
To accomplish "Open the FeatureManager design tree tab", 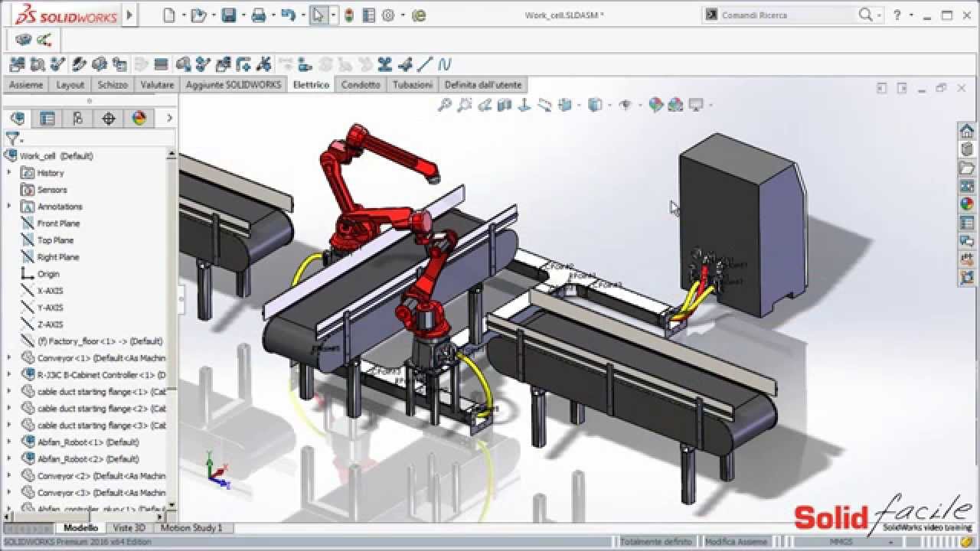I will (18, 118).
